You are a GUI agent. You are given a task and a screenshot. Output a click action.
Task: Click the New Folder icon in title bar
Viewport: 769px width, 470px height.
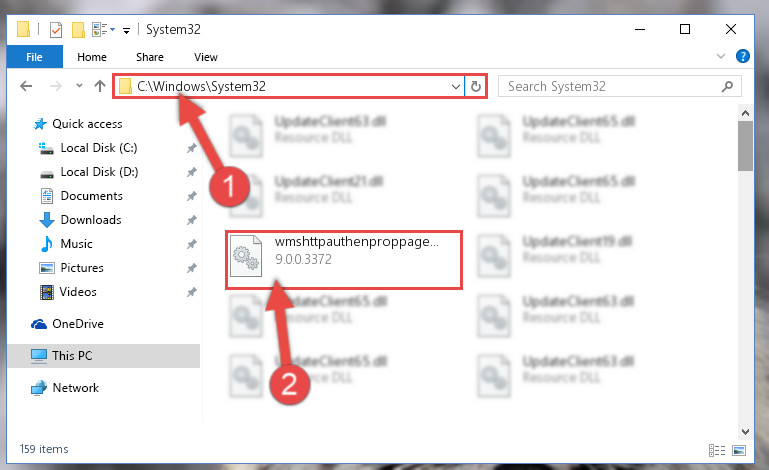(78, 30)
